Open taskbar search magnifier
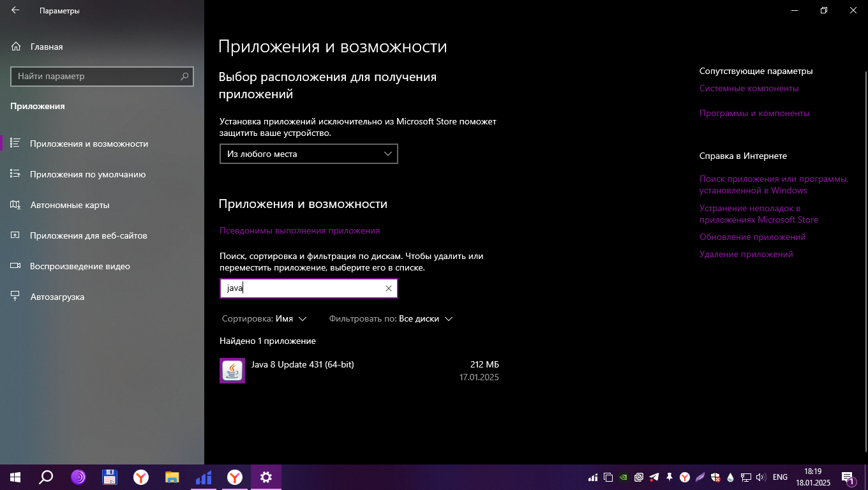Image resolution: width=868 pixels, height=490 pixels. tap(47, 477)
